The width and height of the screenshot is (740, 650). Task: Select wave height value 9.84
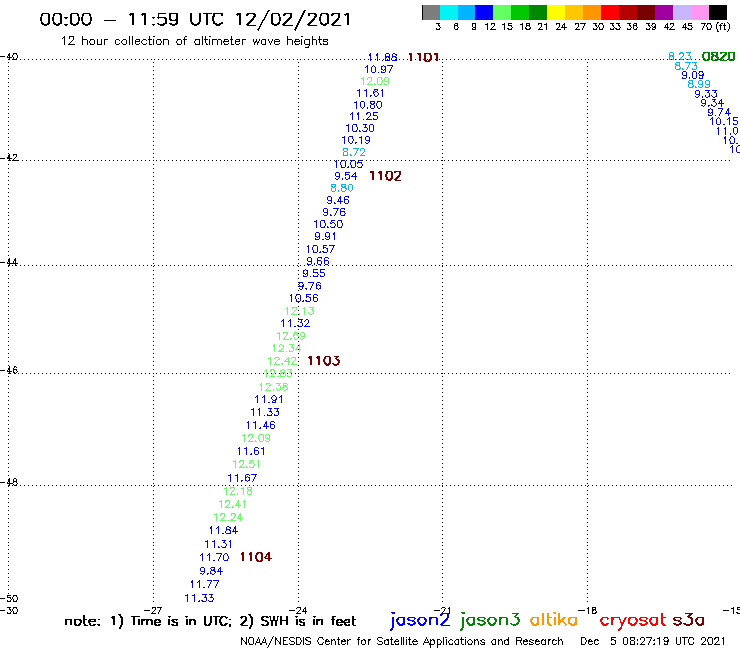(x=211, y=571)
